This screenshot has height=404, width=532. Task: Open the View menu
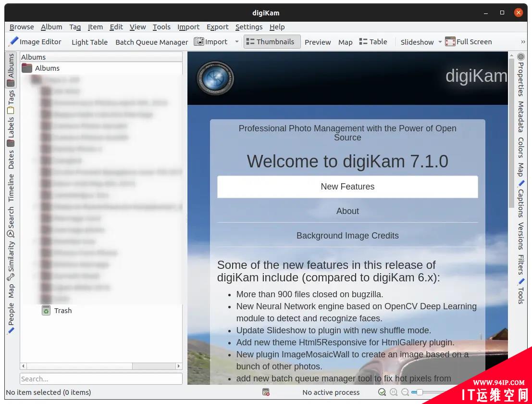[138, 27]
